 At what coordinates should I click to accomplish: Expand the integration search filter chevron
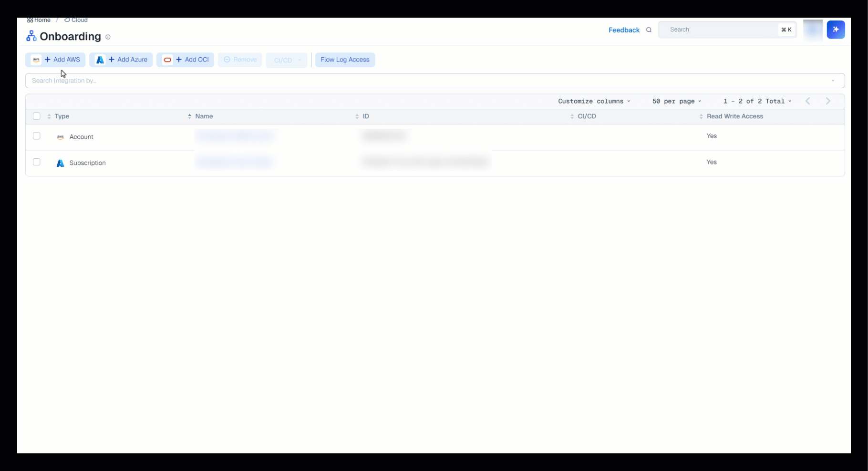click(x=833, y=81)
